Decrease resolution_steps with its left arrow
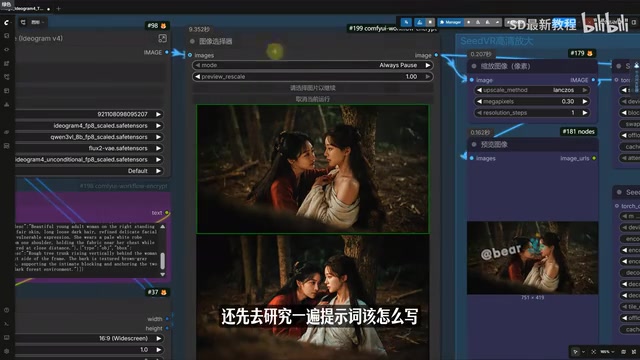Image resolution: width=640 pixels, height=360 pixels. pos(479,113)
